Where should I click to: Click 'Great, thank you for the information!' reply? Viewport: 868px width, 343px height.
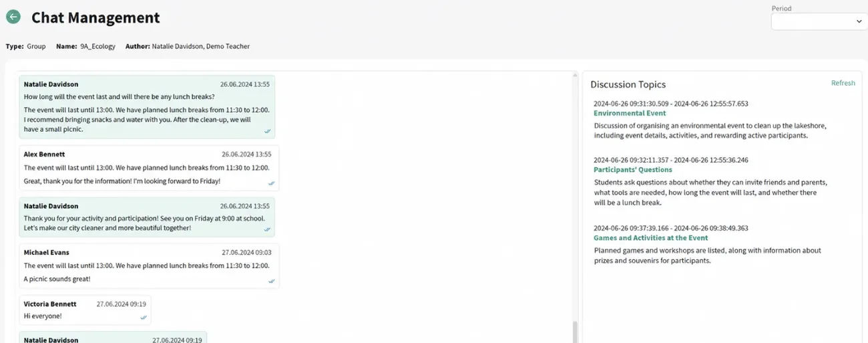point(122,181)
